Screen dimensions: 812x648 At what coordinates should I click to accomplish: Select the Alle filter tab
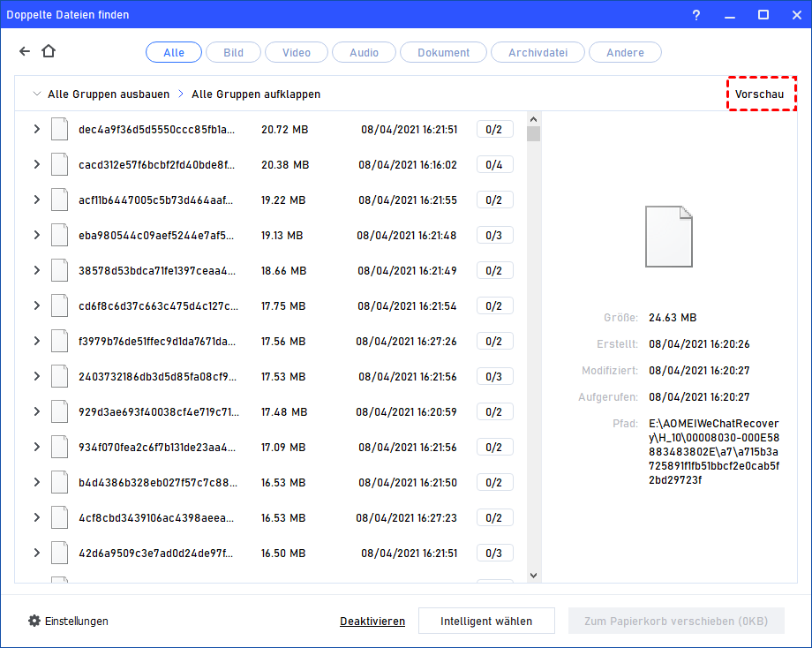(x=174, y=52)
